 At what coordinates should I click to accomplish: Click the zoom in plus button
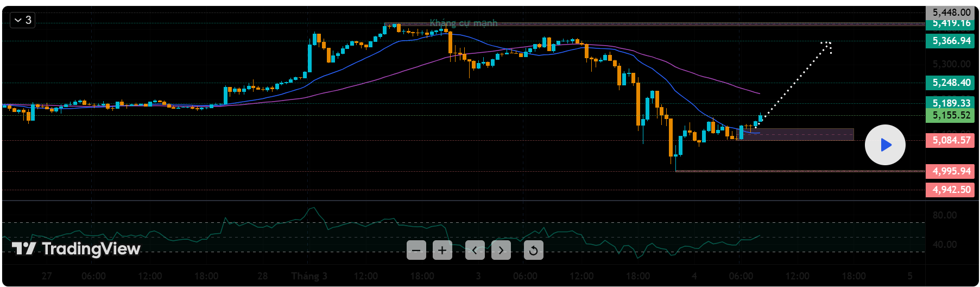(x=442, y=251)
